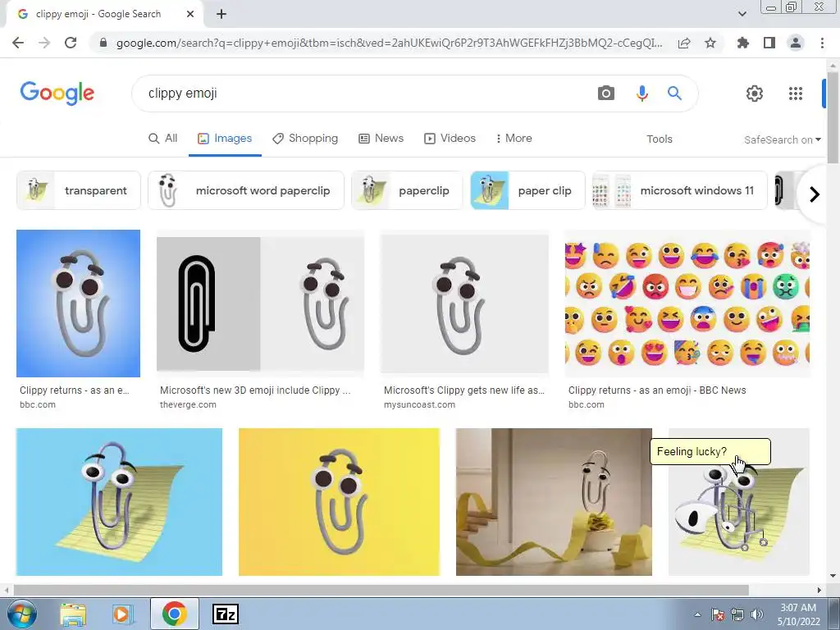Select the Images tab
The width and height of the screenshot is (840, 630).
[225, 138]
